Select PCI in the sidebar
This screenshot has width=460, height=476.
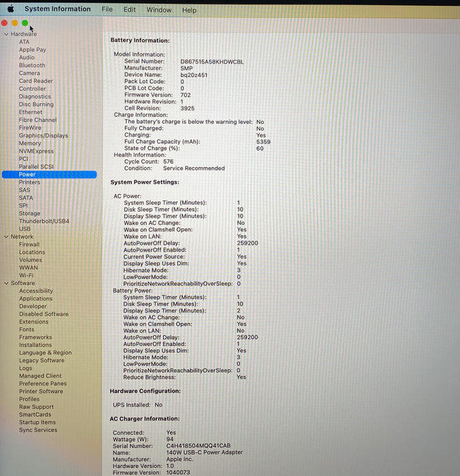tap(24, 158)
